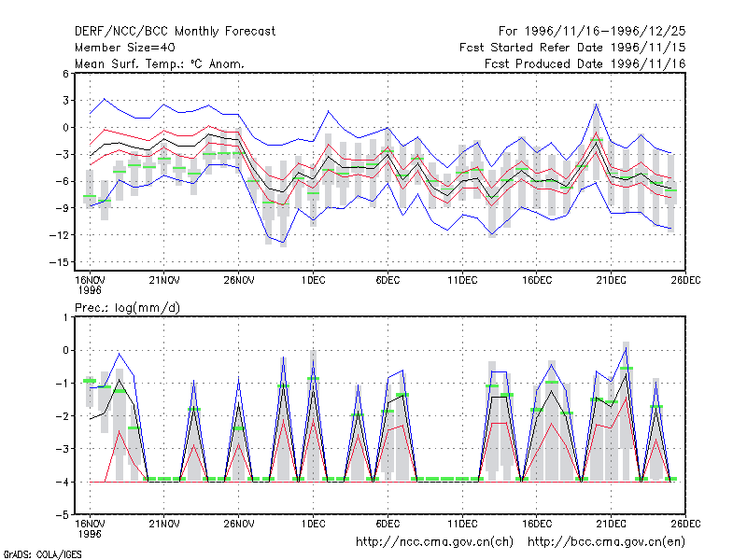Click the 6DEC label under precipitation chart
The image size is (747, 560).
[x=388, y=524]
